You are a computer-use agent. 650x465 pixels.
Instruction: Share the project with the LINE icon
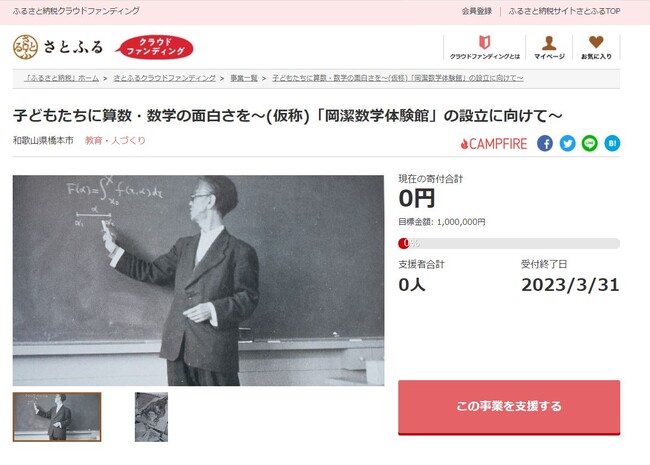589,143
